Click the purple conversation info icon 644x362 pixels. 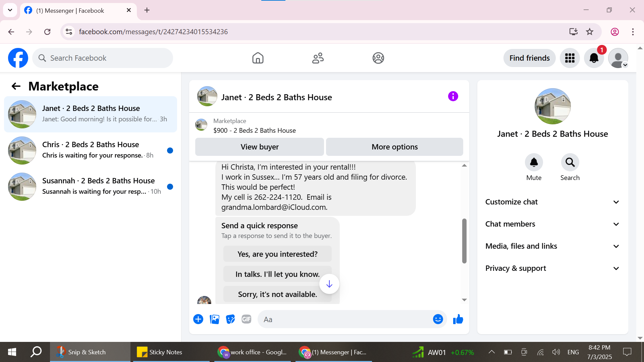point(453,97)
